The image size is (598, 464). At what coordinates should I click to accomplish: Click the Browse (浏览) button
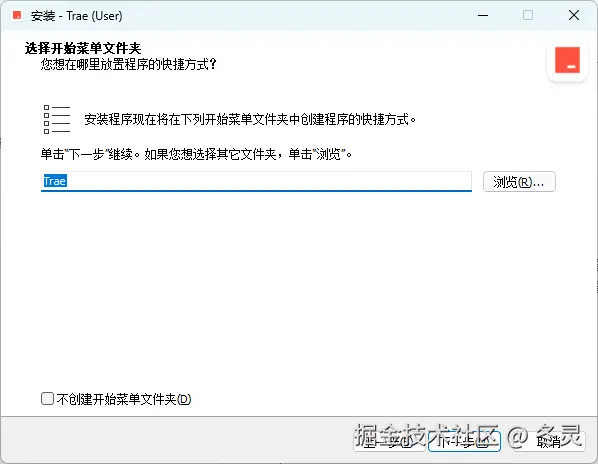(519, 182)
